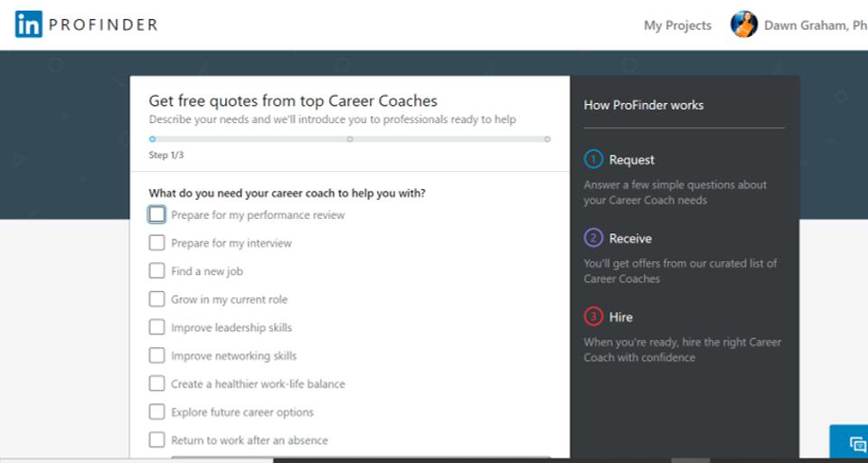The height and width of the screenshot is (463, 868).
Task: Check "Explore future career options"
Action: click(x=157, y=411)
